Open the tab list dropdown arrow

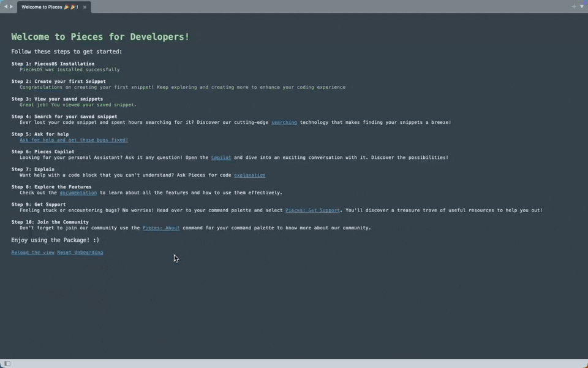pyautogui.click(x=582, y=6)
